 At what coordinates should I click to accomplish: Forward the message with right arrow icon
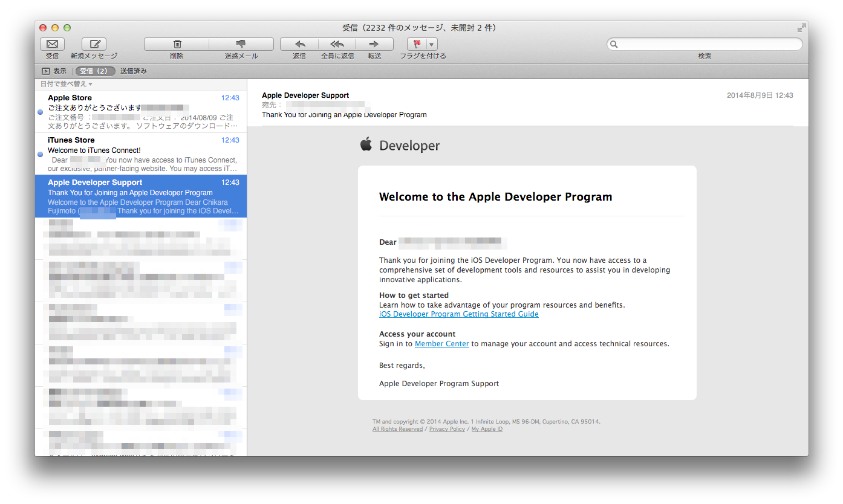[x=374, y=44]
